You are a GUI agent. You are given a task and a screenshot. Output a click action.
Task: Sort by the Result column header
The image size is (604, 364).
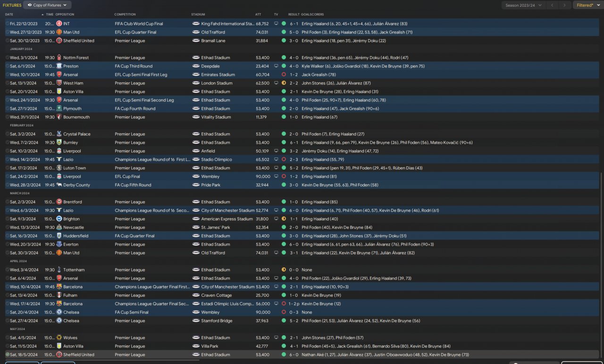[x=294, y=15]
